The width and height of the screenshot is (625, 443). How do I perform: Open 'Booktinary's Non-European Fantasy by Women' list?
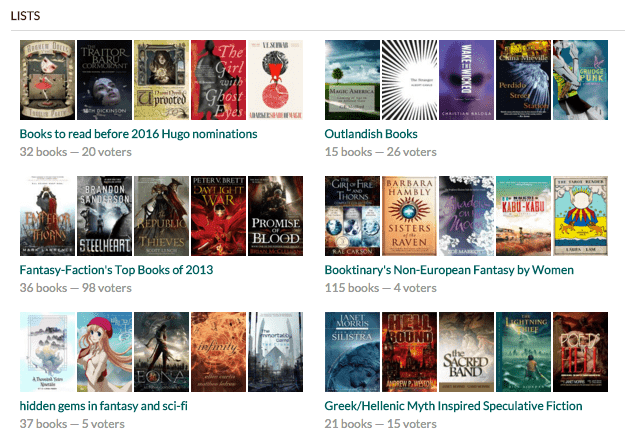click(x=449, y=270)
